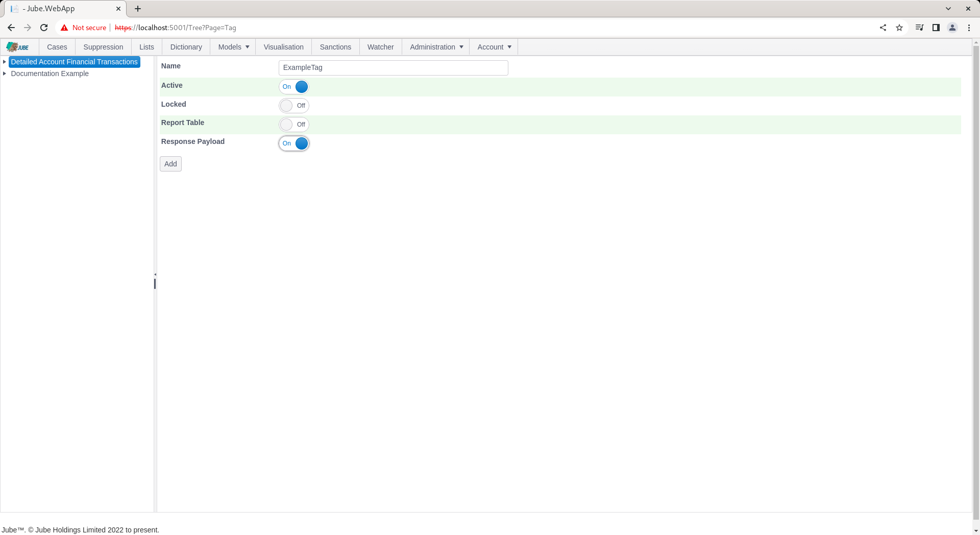Open the Visualisation page
980x535 pixels.
coord(283,47)
